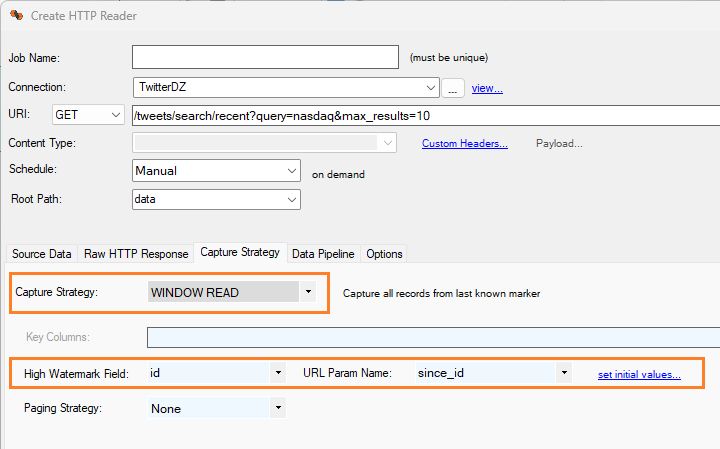Select the Capture Strategy tab

coord(240,253)
